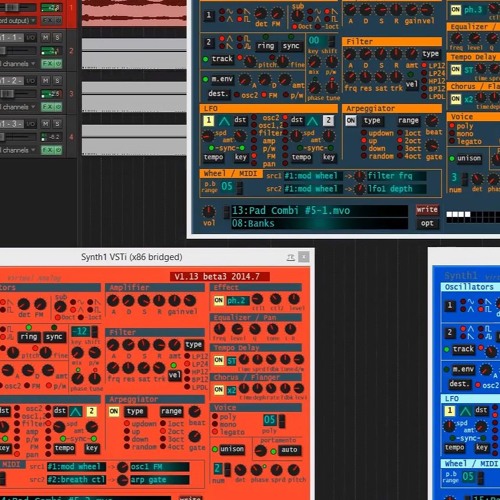Click sync button in red Synth1
Screen dimensions: 500x500
click(x=54, y=337)
